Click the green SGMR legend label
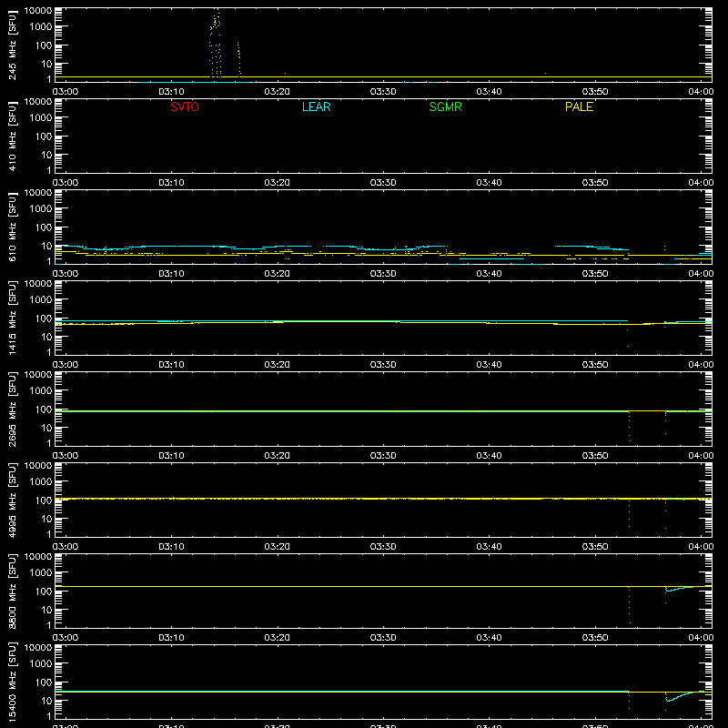 click(445, 106)
